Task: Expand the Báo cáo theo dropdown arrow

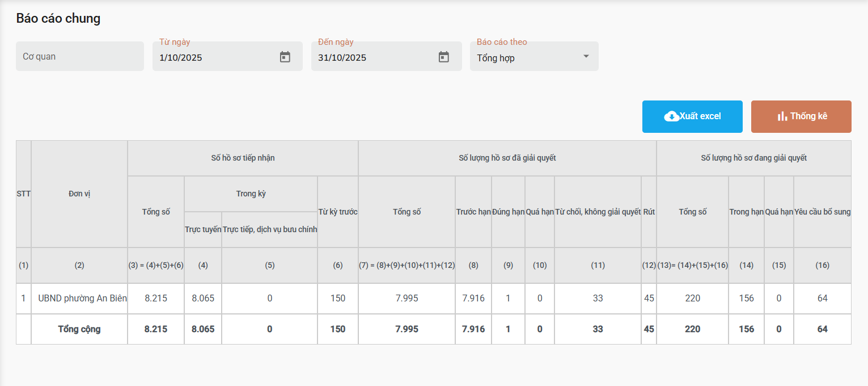Action: point(586,56)
